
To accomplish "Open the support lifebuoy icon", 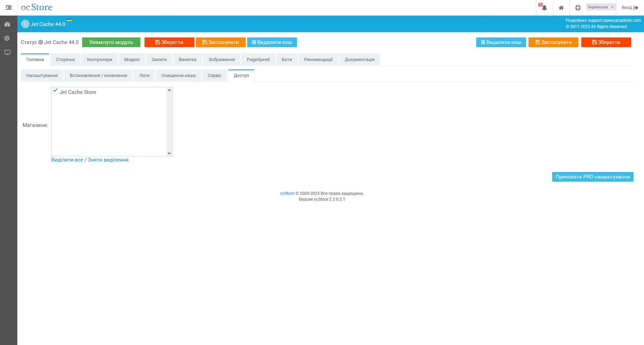I will click(577, 8).
